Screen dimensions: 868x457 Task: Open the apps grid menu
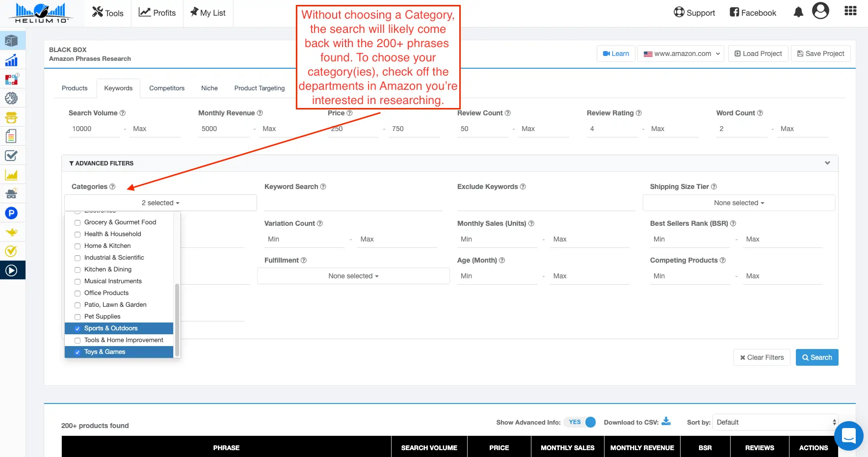click(x=850, y=11)
